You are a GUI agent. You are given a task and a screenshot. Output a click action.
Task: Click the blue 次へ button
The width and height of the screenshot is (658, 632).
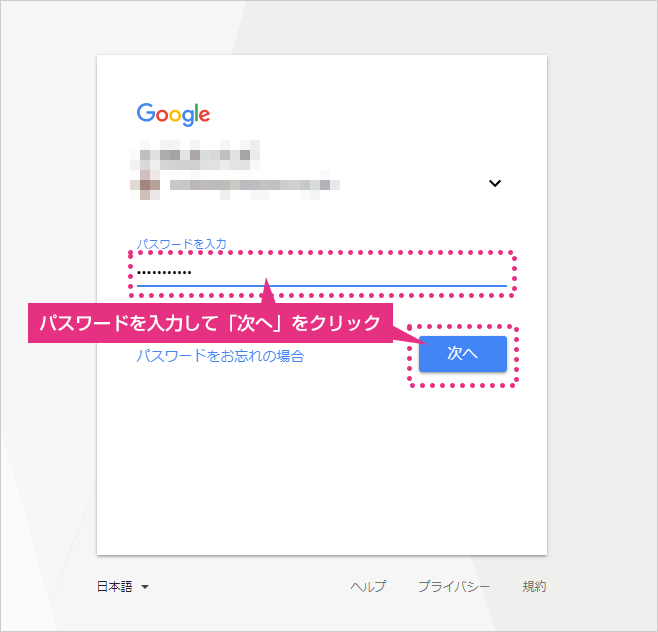point(462,354)
